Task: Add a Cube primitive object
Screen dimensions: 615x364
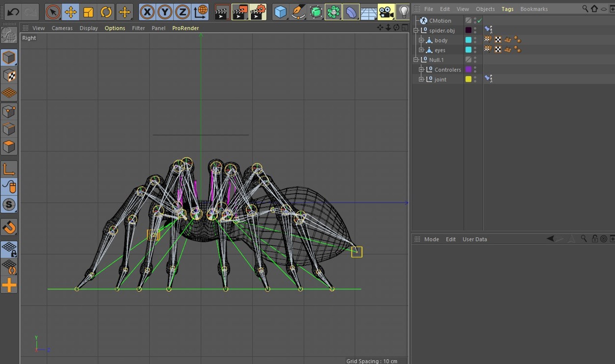Action: pos(280,12)
